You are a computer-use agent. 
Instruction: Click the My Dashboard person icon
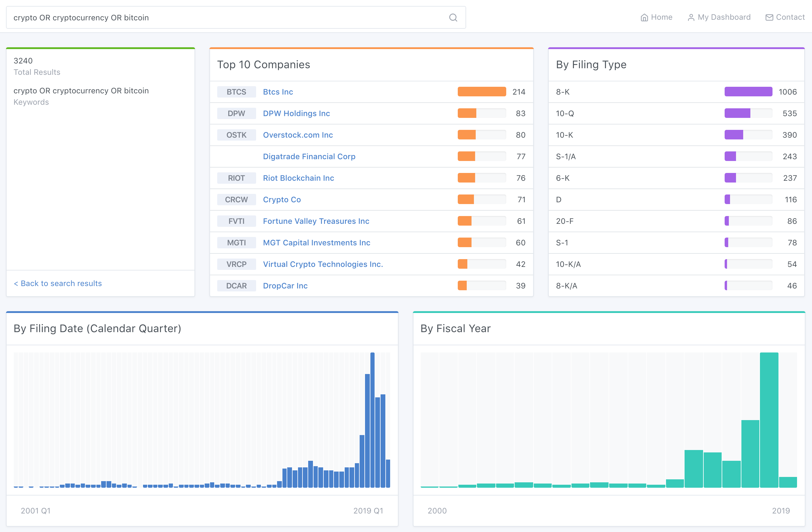pos(691,17)
